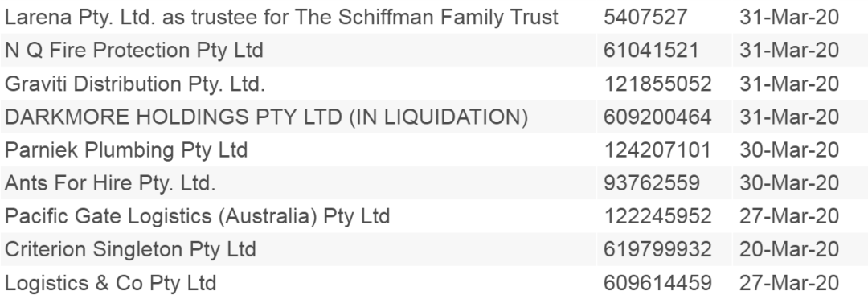Select the number 609200464
Screen dimensions: 868x299
pos(657,117)
